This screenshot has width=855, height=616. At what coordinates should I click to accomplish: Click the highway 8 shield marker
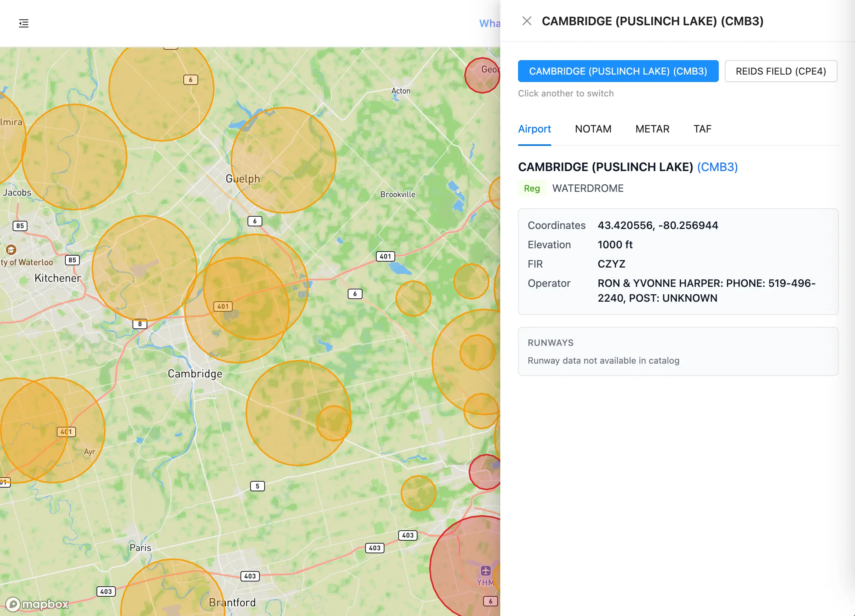click(x=140, y=324)
